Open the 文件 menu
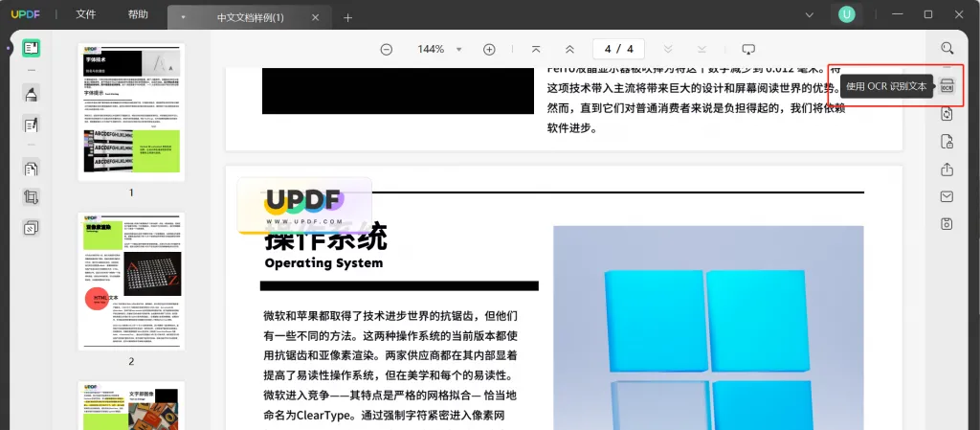The image size is (980, 430). (x=85, y=14)
